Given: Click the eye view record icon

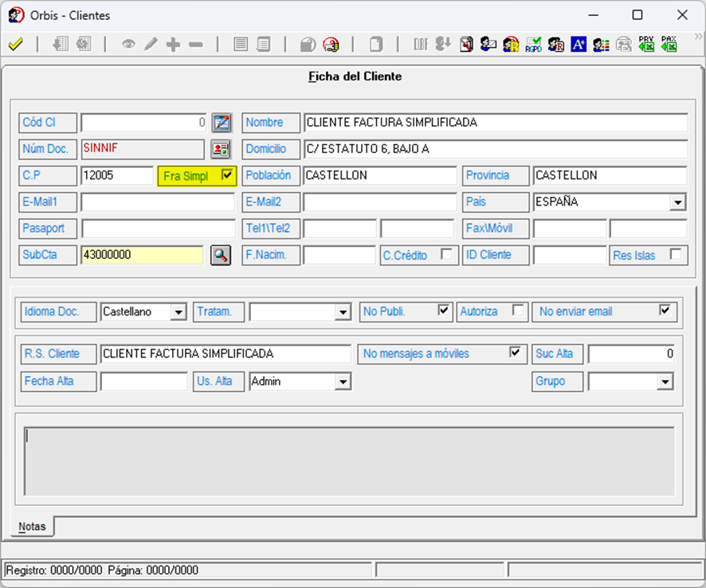Looking at the screenshot, I should [x=128, y=45].
